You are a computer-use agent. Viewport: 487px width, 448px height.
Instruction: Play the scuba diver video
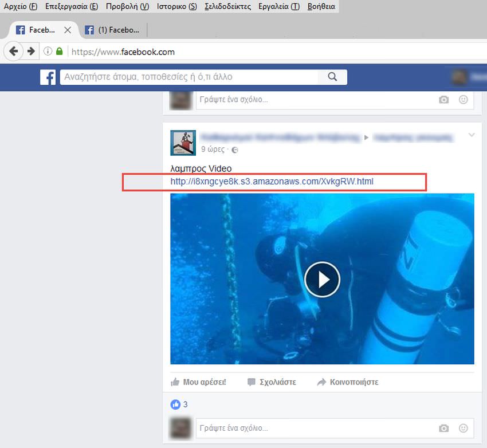pos(322,279)
